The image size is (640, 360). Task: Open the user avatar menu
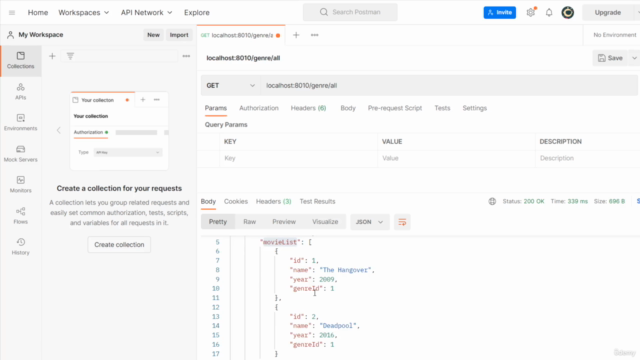(x=567, y=13)
